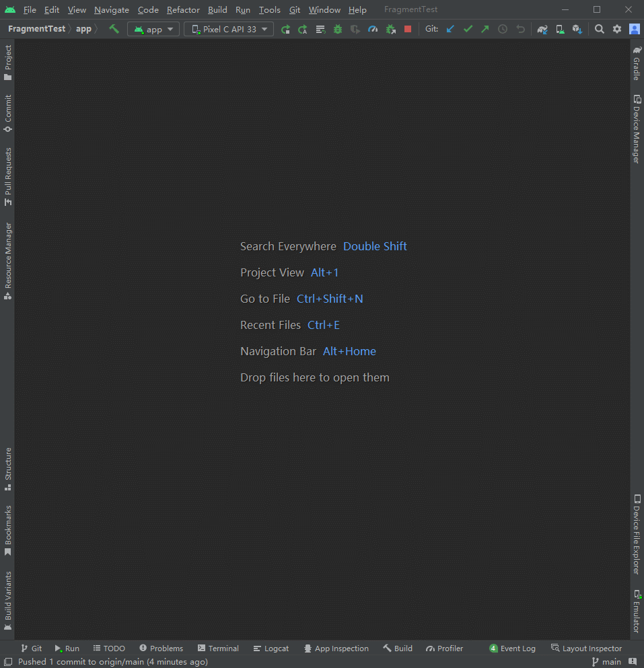Open the Pixel C API 33 device dropdown
This screenshot has width=644, height=668.
[x=229, y=29]
